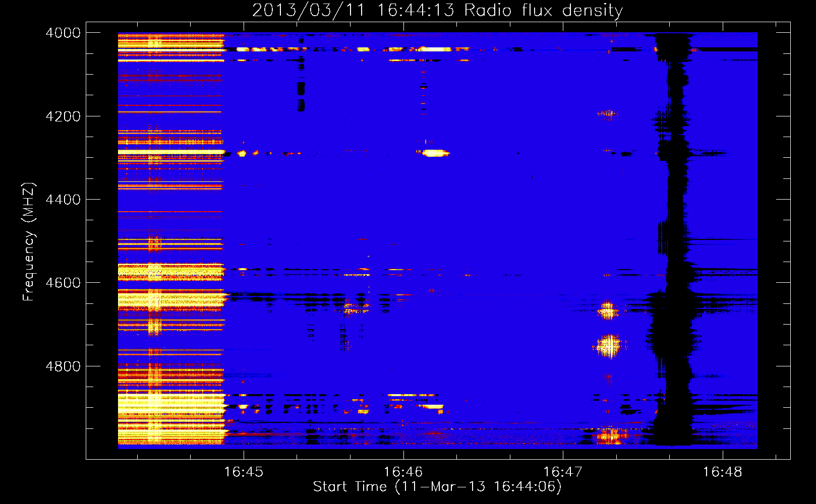
Task: Click the 'Start Time (11-Mar-13 16:44:06)' label
Action: (x=437, y=487)
